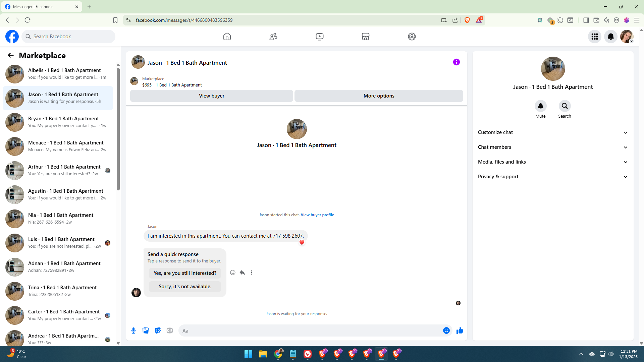This screenshot has height=362, width=644.
Task: Click the voice clip microphone icon
Action: [x=133, y=330]
